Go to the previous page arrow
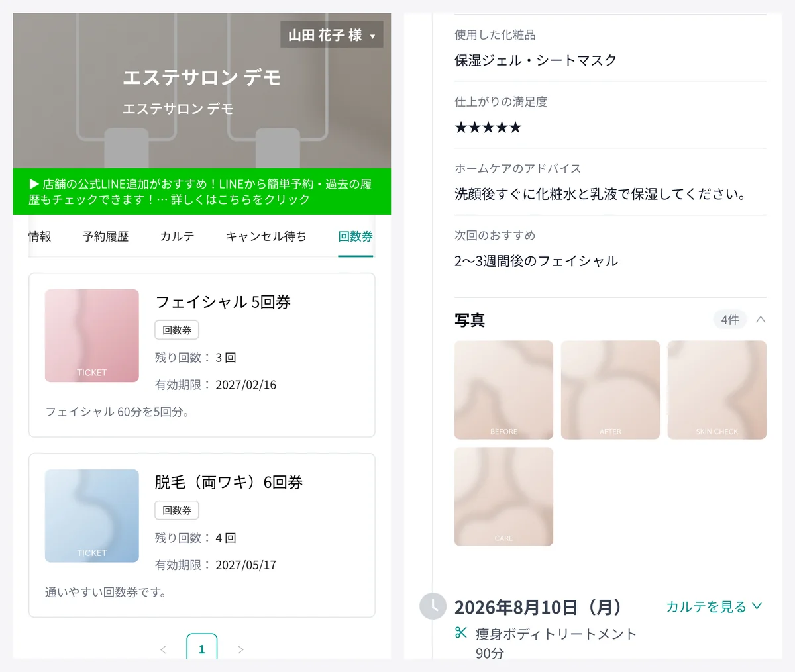The width and height of the screenshot is (795, 672). click(x=163, y=649)
